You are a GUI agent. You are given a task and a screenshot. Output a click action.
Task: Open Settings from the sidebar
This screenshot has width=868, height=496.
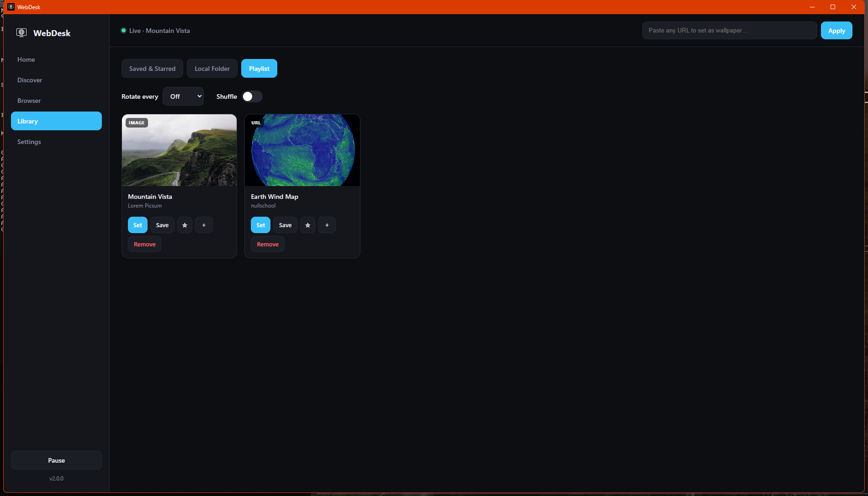(x=56, y=142)
